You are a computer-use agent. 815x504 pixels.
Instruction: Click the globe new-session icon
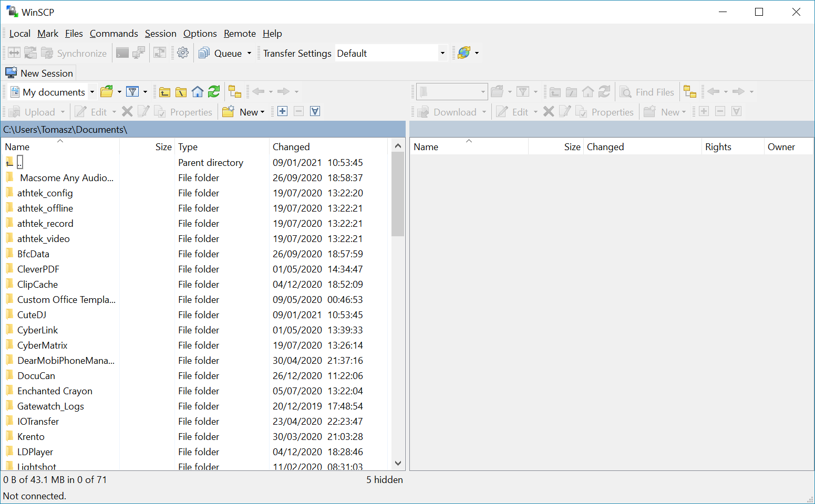tap(464, 53)
